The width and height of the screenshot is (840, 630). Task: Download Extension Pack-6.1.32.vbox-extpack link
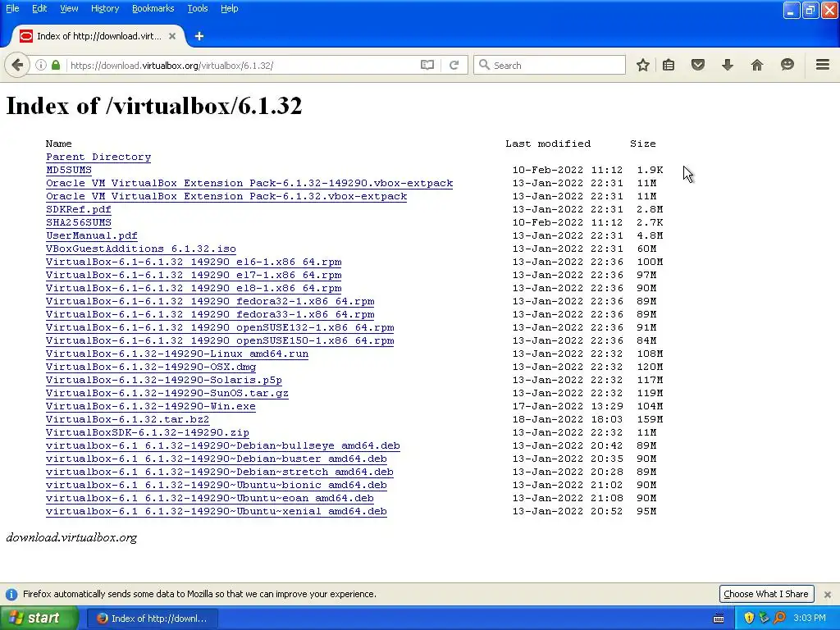tap(226, 196)
